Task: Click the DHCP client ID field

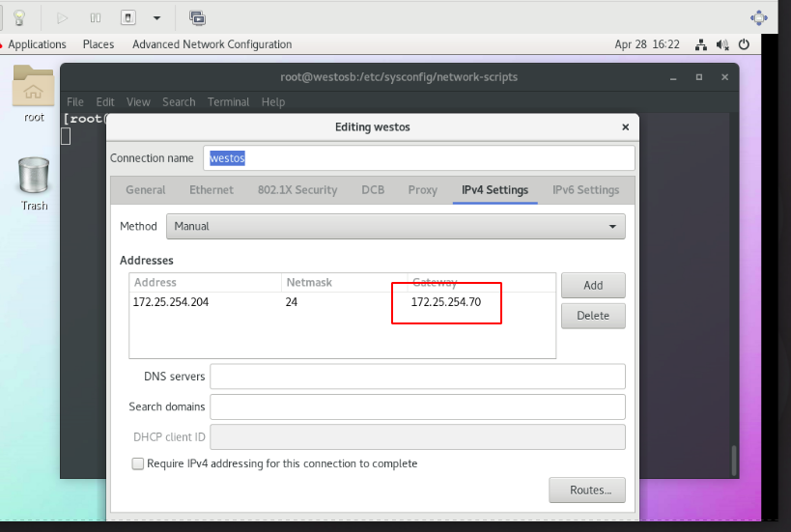Action: click(x=417, y=437)
